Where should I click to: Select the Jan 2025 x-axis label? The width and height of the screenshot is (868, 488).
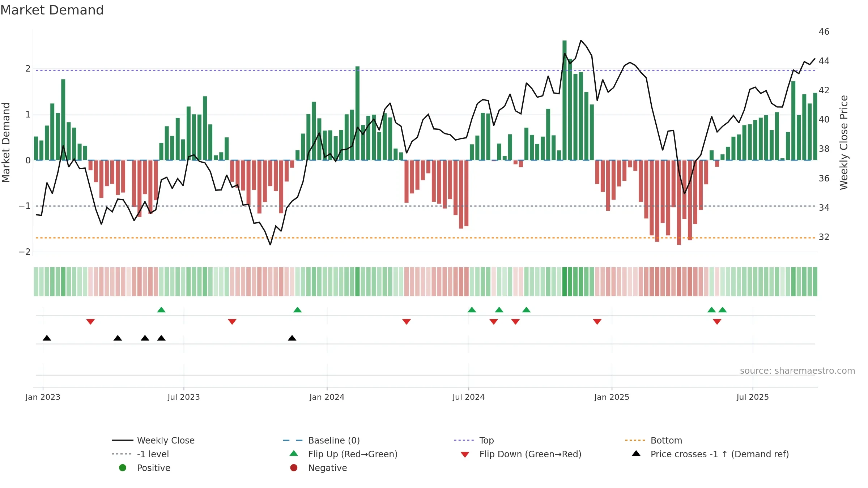(612, 397)
